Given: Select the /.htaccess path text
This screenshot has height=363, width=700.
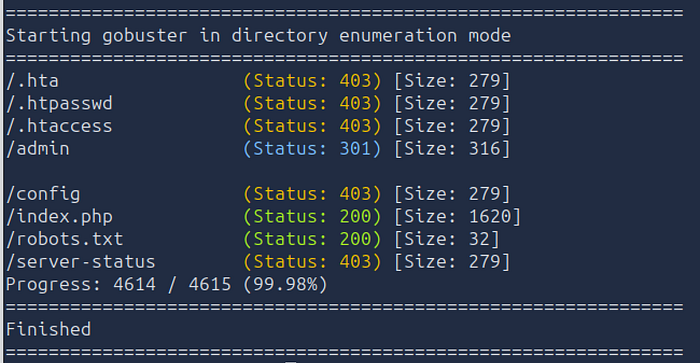Looking at the screenshot, I should pyautogui.click(x=59, y=126).
